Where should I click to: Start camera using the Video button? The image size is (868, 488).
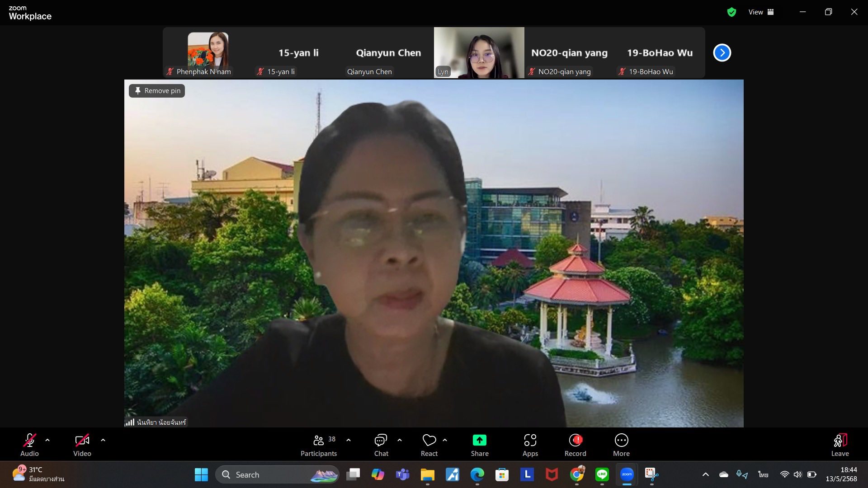coord(82,445)
